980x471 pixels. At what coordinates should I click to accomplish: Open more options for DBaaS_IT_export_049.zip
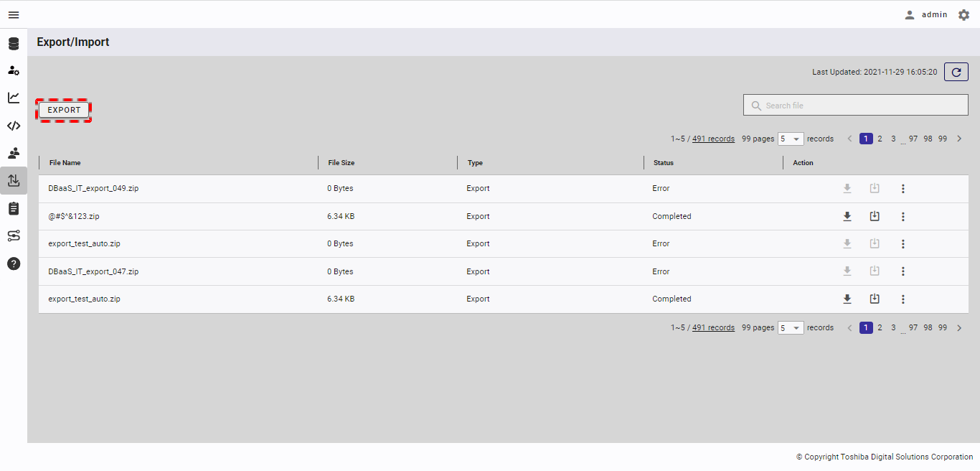(903, 189)
